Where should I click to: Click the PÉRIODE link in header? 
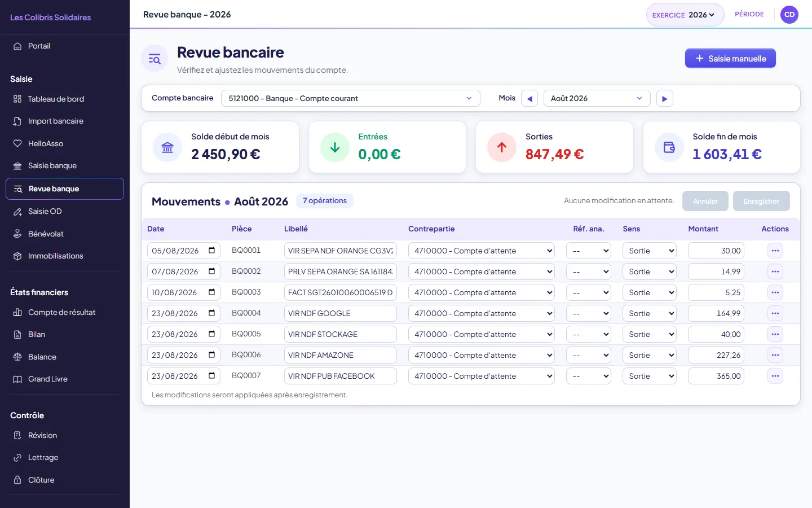tap(749, 15)
